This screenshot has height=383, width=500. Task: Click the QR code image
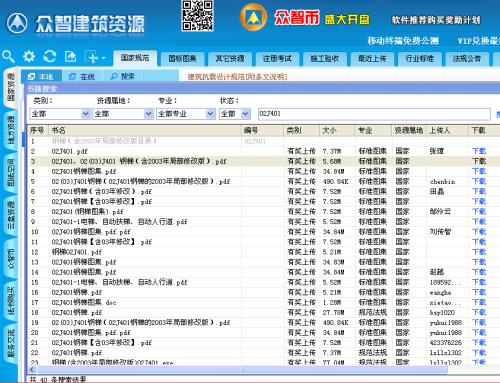pos(197,16)
